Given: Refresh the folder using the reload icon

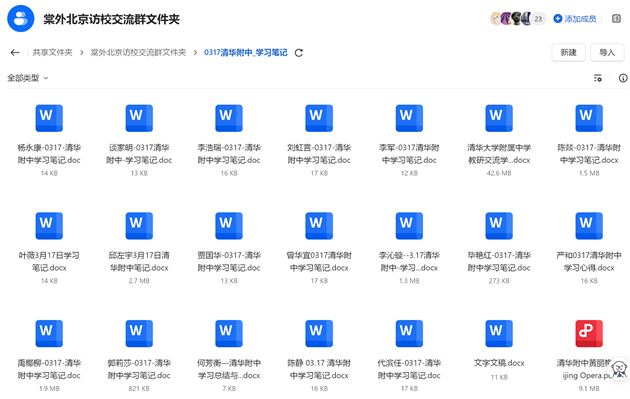Looking at the screenshot, I should [x=299, y=53].
